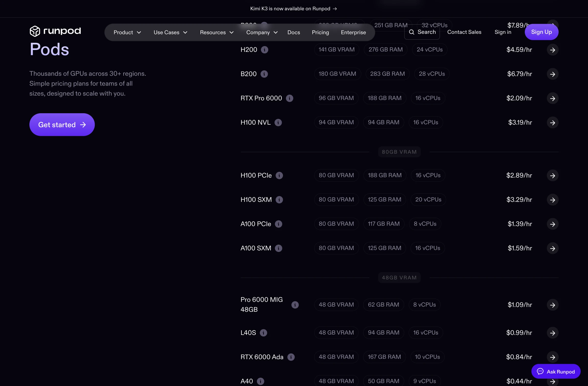588x386 pixels.
Task: Click the 62 GB RAM chip for Pro 6000 MIG
Action: 383,305
